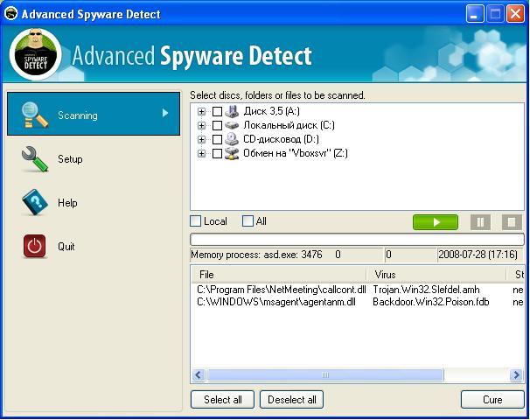Open the Scanning section
The width and height of the screenshot is (530, 420).
pyautogui.click(x=94, y=114)
